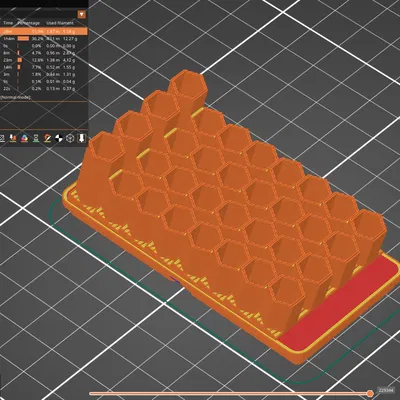Toggle center of gravity icon

point(59,138)
